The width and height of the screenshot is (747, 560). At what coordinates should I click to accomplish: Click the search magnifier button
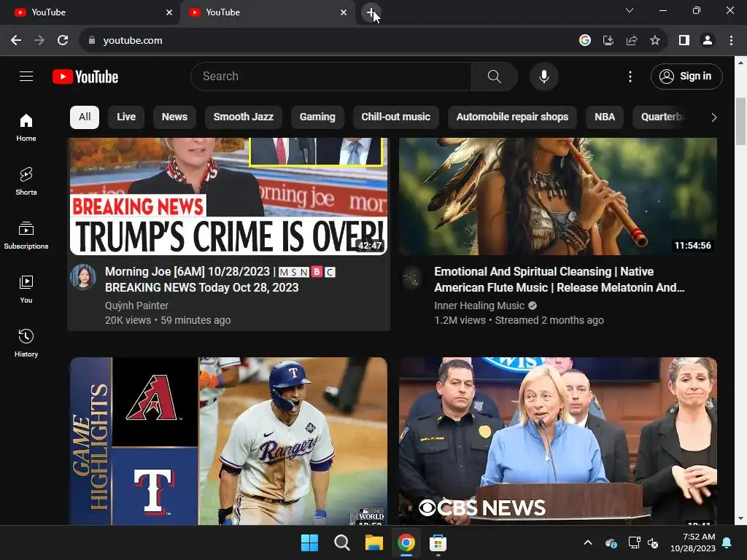pos(494,76)
